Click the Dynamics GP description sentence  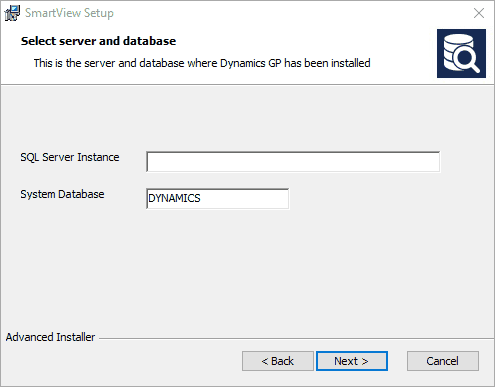point(202,63)
